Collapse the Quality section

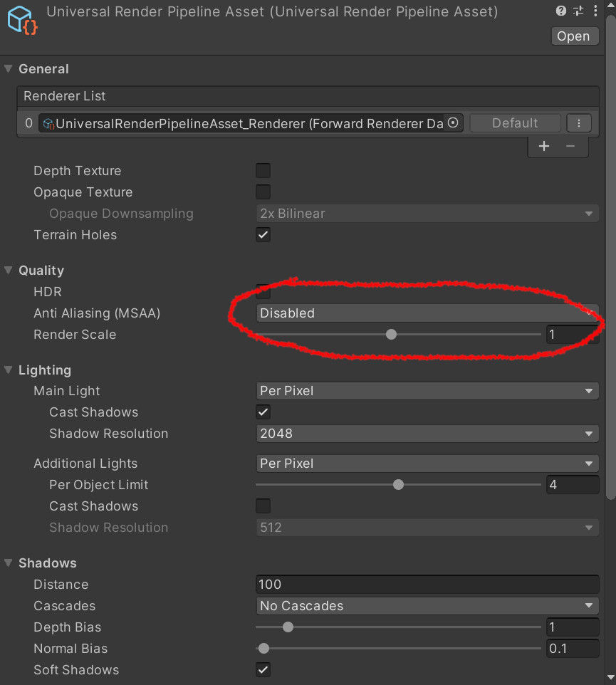pos(9,270)
